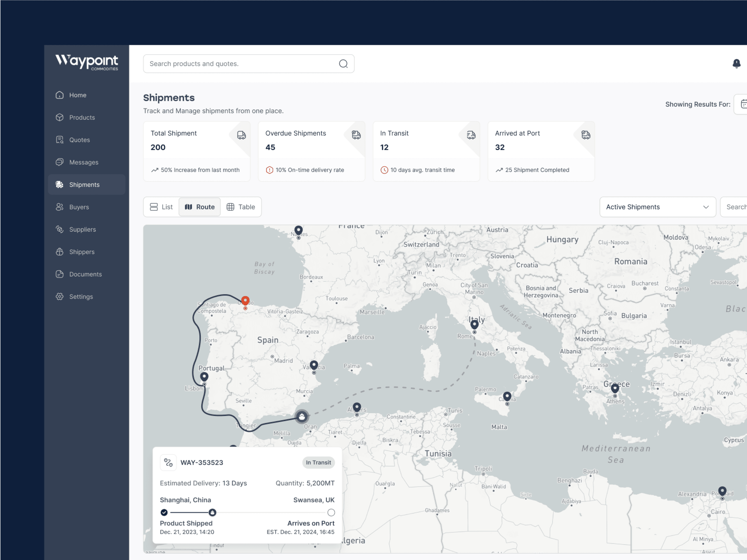Click the map pin near Lisbon

204,376
